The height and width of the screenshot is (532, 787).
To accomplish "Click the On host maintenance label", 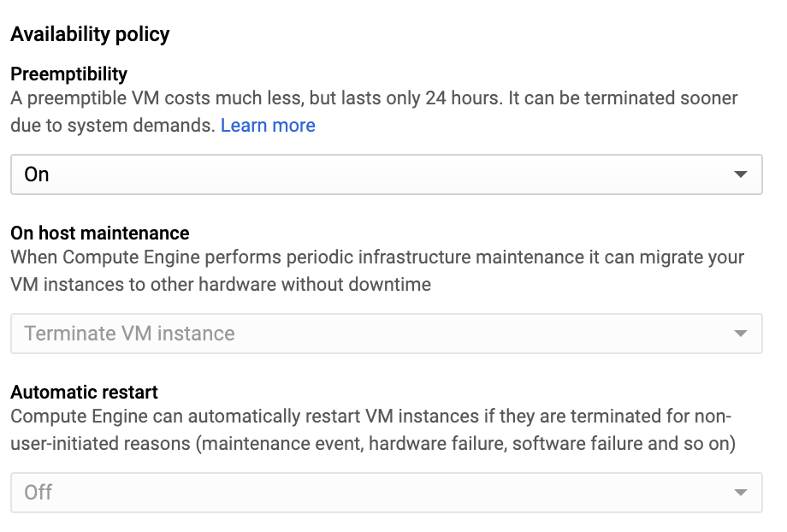I will click(x=99, y=233).
